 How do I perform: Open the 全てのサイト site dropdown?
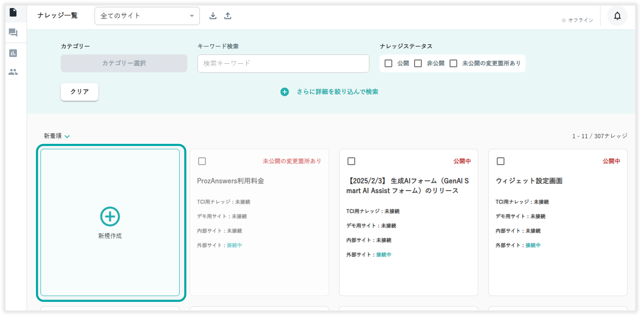pos(147,16)
